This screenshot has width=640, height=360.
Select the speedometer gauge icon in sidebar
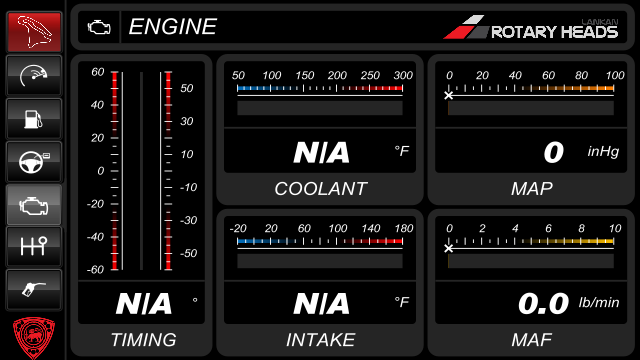coord(34,76)
